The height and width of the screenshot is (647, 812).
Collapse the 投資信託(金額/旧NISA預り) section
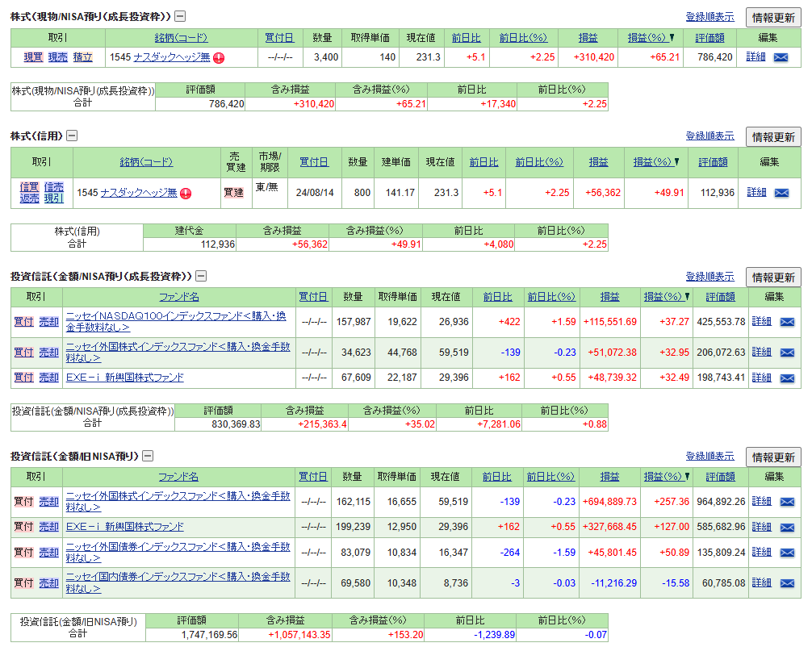point(148,456)
